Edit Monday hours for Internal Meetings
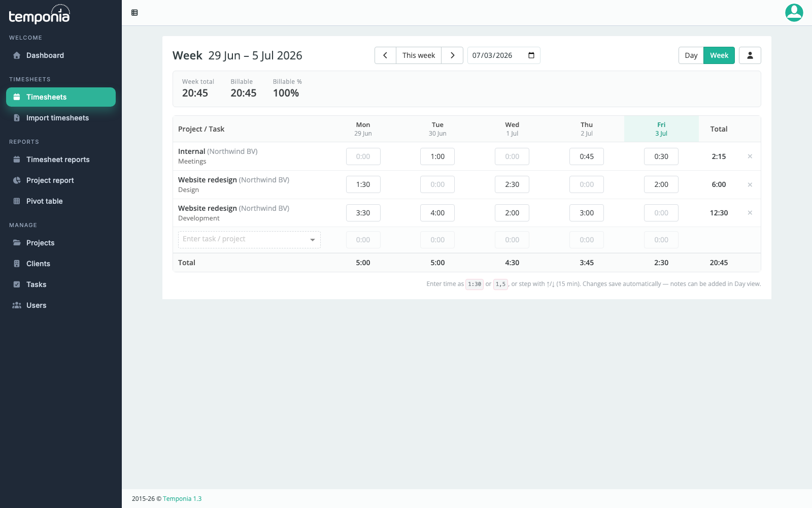This screenshot has width=812, height=508. click(363, 156)
